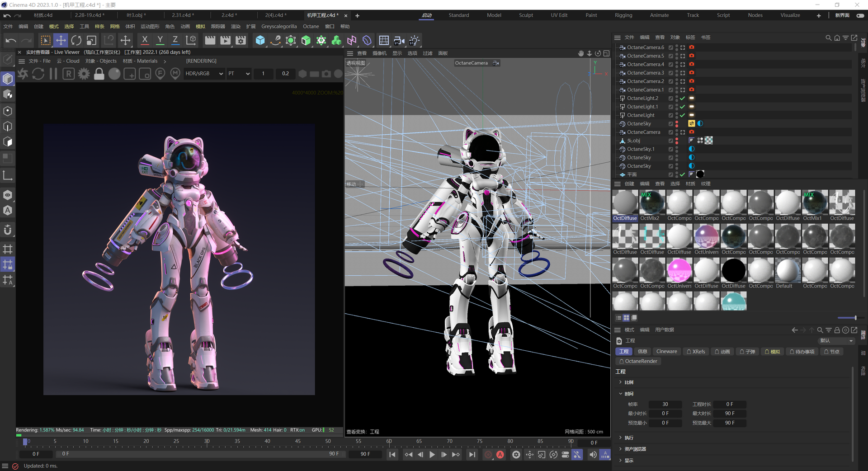Screen dimensions: 868x471
Task: Click the XRefs button in the attributes panel
Action: point(696,351)
